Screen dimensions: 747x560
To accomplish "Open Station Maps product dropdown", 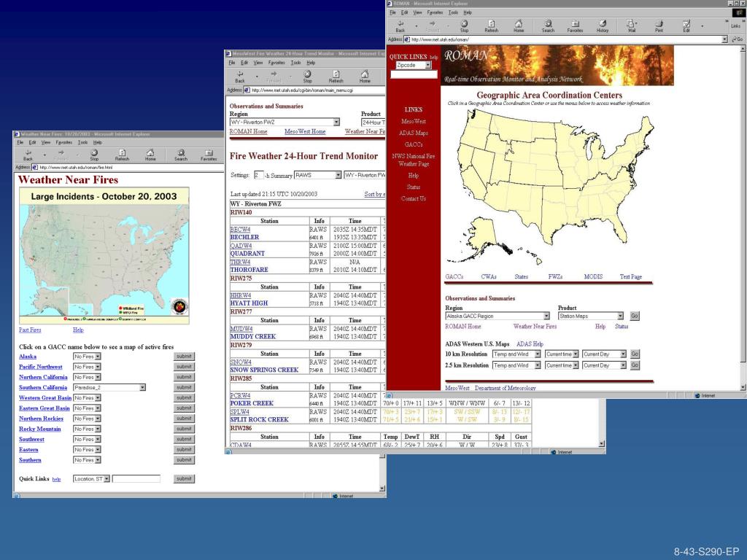I will coord(620,316).
